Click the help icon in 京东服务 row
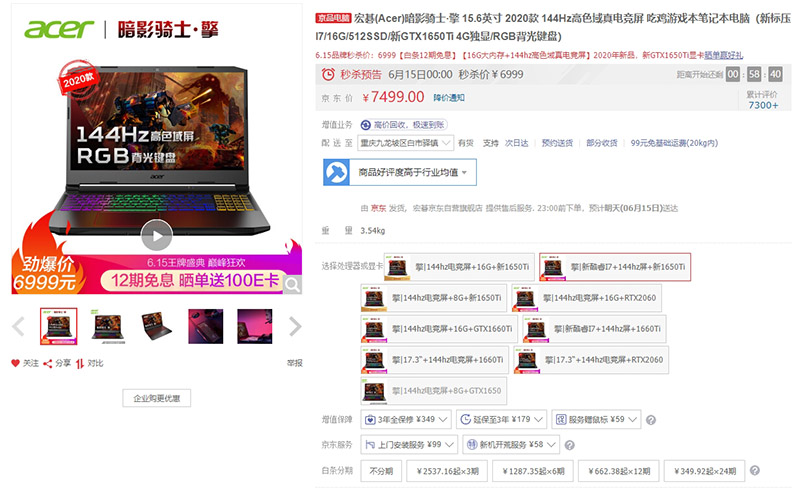 pos(569,445)
